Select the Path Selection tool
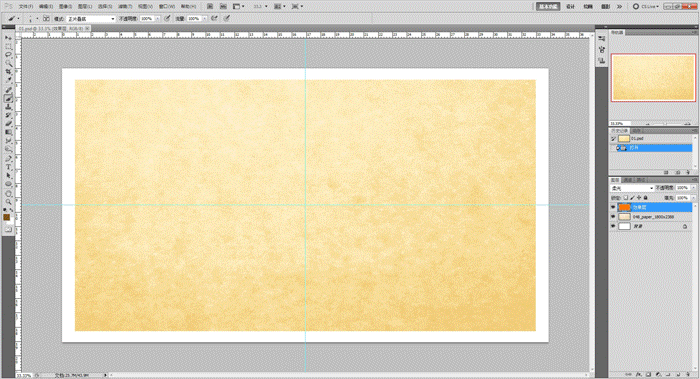This screenshot has height=379, width=700. tap(8, 175)
